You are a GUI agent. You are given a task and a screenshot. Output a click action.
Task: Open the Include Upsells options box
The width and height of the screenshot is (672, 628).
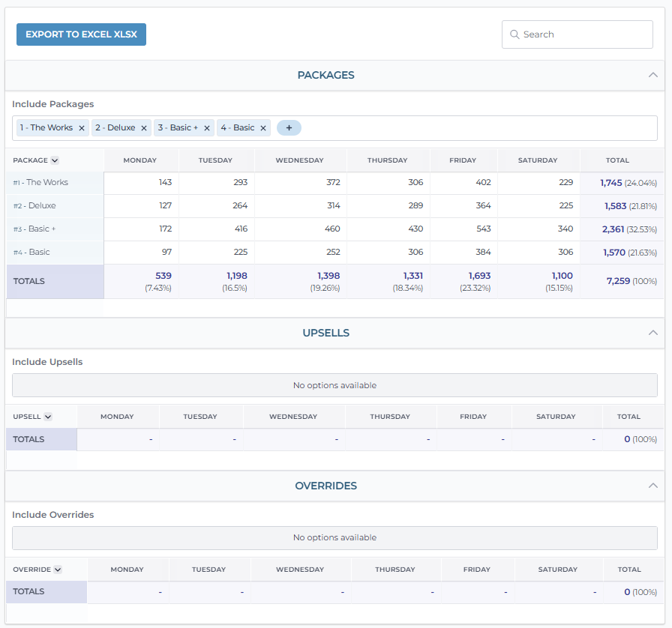334,385
